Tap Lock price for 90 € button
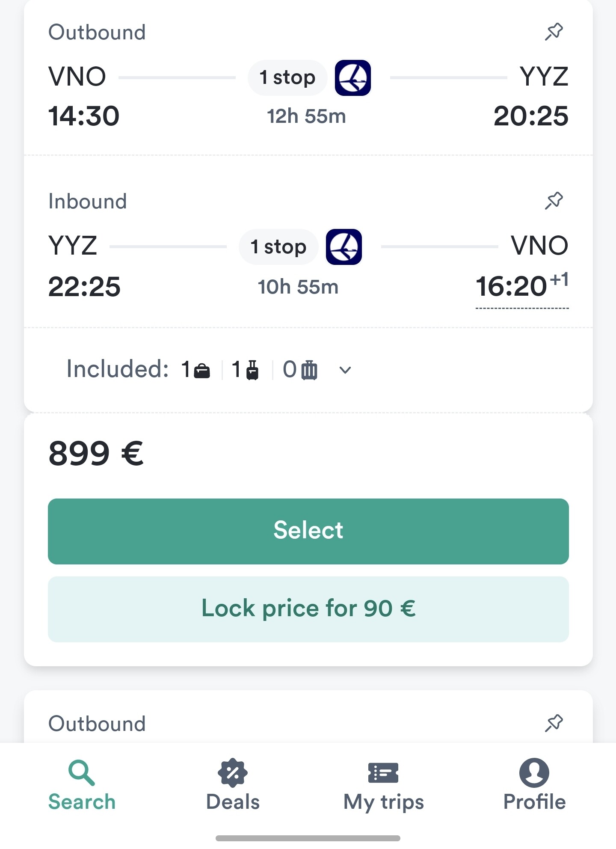616x849 pixels. click(x=308, y=609)
